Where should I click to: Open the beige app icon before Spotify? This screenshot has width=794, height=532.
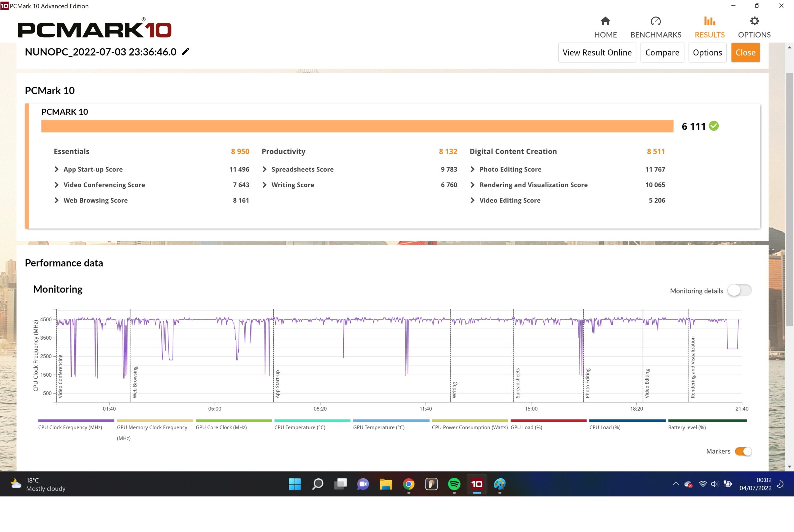tap(431, 484)
